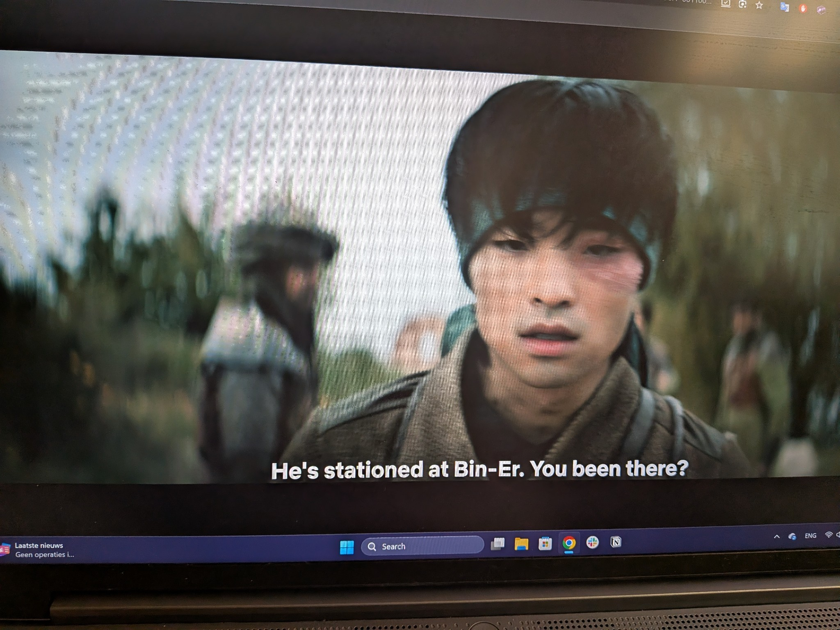Open the Google Translate extension

click(785, 7)
